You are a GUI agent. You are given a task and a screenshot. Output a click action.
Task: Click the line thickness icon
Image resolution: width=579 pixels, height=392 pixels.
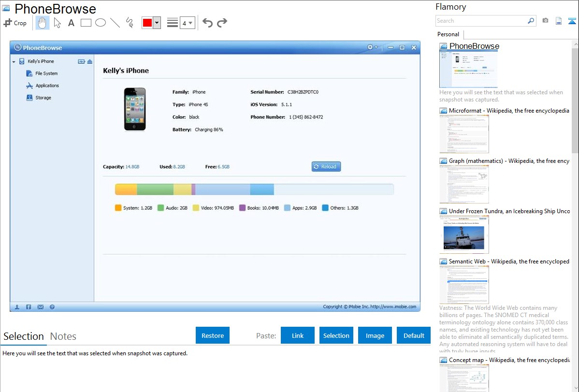pyautogui.click(x=173, y=23)
